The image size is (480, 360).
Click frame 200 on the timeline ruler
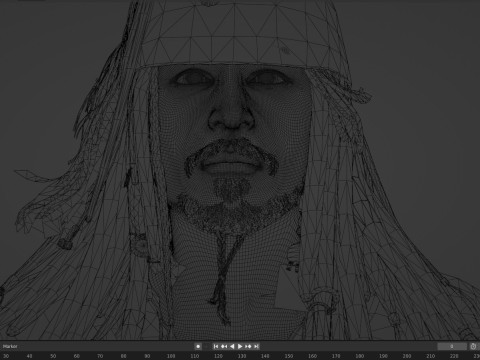(407, 356)
